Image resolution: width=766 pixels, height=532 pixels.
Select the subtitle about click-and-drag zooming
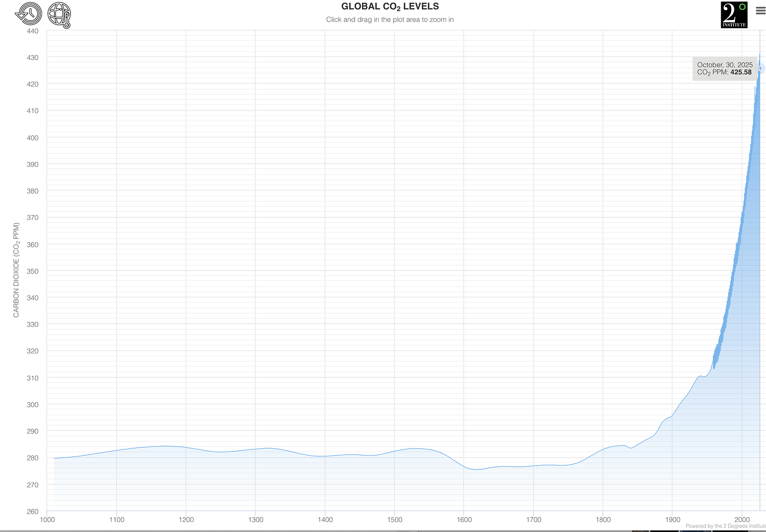click(389, 19)
